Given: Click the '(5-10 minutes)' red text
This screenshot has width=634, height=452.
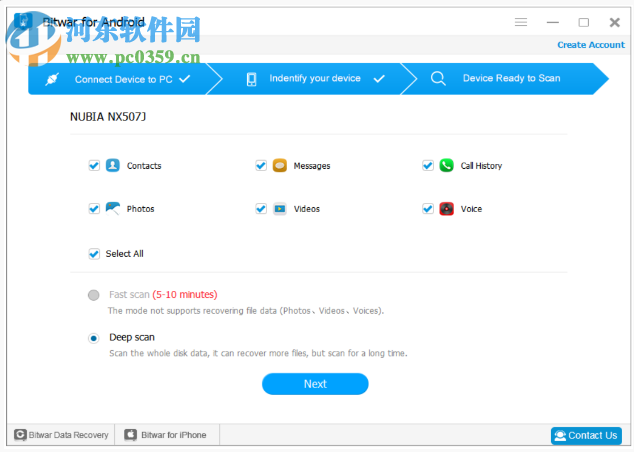Looking at the screenshot, I should coord(185,294).
